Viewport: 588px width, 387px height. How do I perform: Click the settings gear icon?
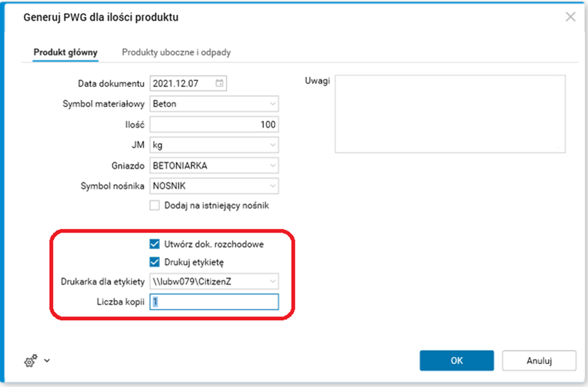(30, 362)
